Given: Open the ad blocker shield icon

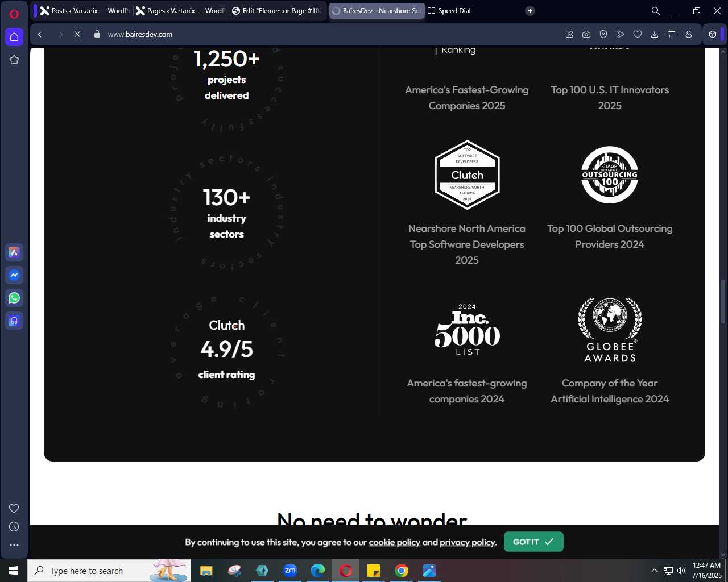Looking at the screenshot, I should coord(603,34).
